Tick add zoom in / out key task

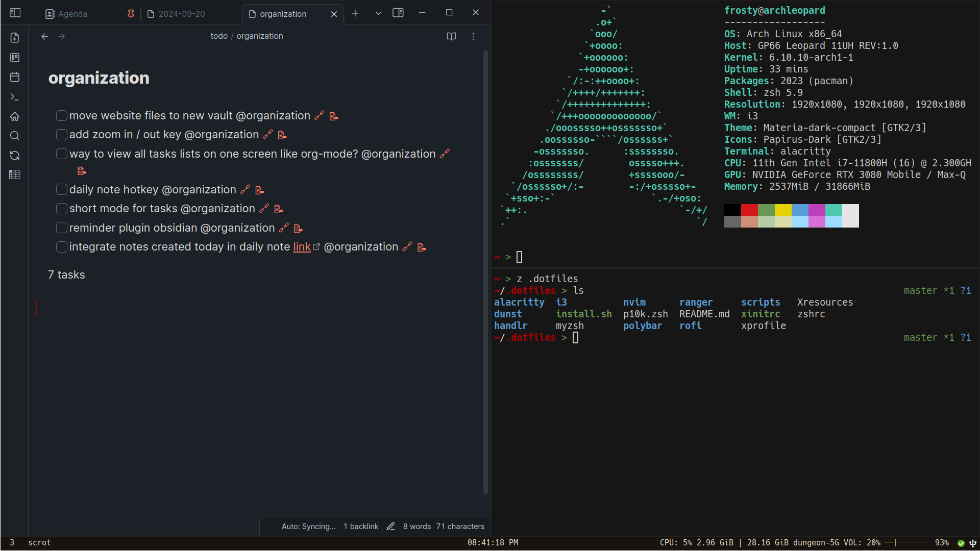point(62,135)
